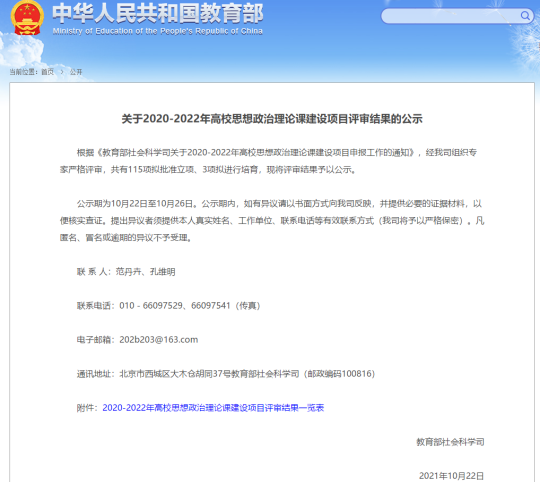Click the 电子邮箱 label
The image size is (541, 482).
point(96,340)
